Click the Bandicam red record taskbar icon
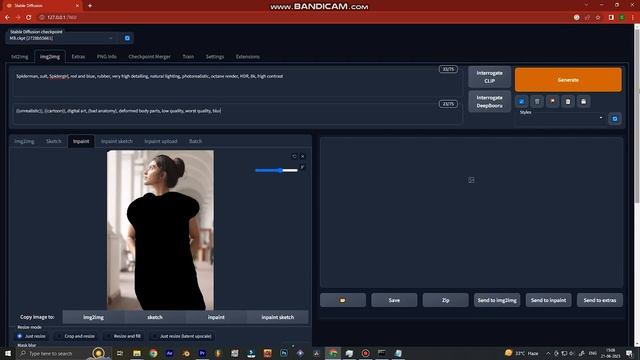 365,353
